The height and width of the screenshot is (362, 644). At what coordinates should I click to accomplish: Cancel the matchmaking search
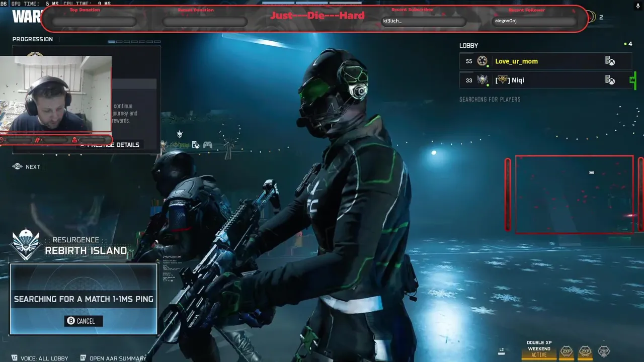pos(84,321)
